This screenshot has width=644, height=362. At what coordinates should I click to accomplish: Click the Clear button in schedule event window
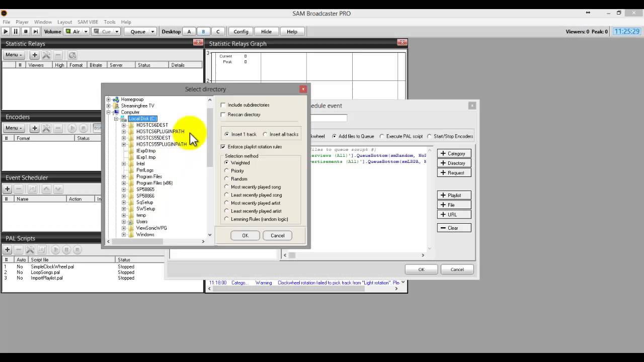454,228
